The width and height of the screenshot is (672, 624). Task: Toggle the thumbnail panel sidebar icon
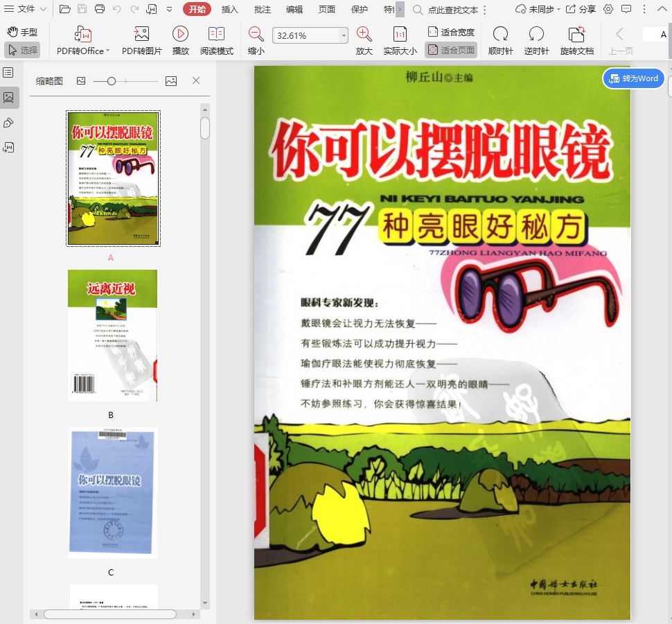click(8, 97)
